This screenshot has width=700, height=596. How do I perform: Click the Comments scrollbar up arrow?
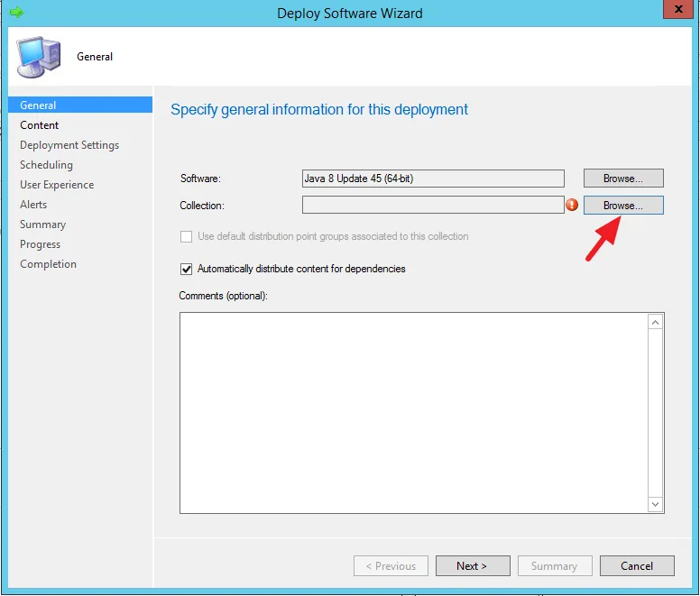coord(655,322)
